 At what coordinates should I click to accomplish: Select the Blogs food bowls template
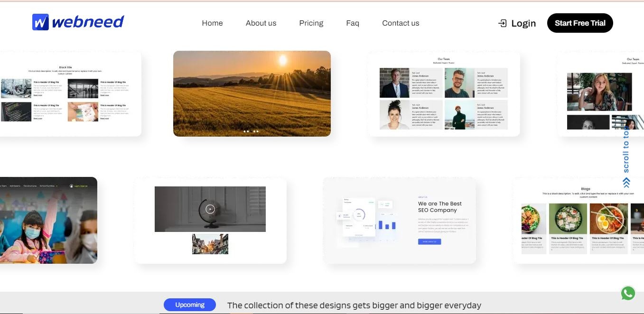point(579,220)
